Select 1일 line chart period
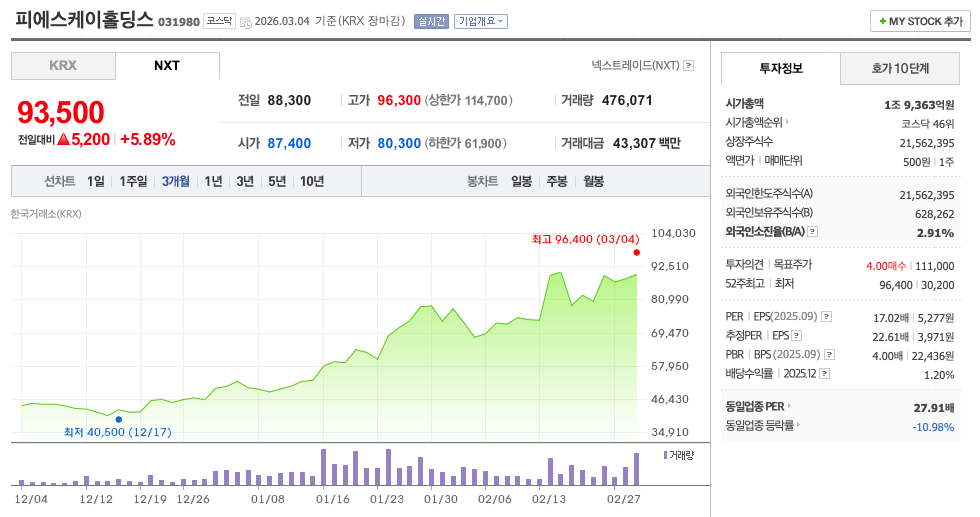This screenshot has width=980, height=517. pyautogui.click(x=96, y=181)
